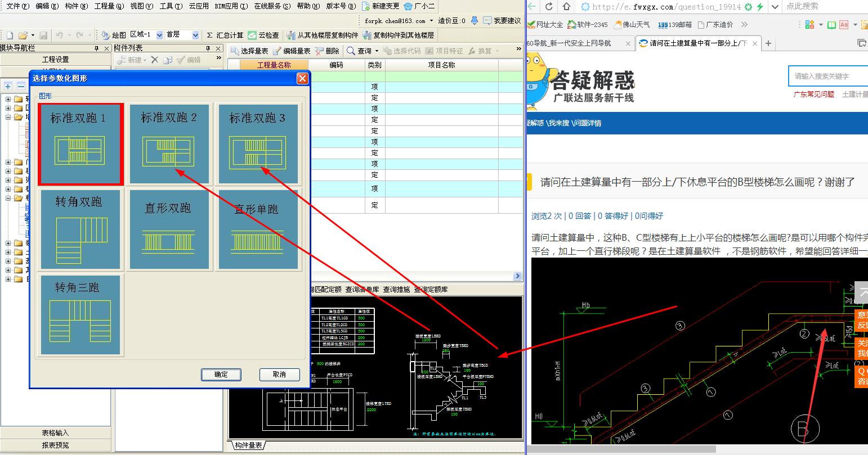This screenshot has height=455, width=868.
Task: Click 广东常见问题 link
Action: click(814, 94)
